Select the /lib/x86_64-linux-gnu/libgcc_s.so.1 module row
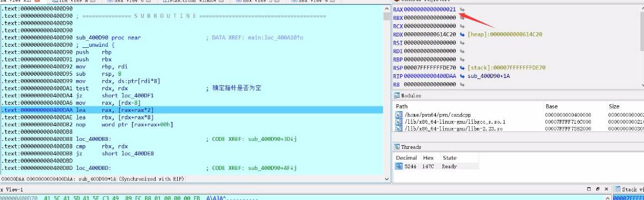The width and height of the screenshot is (644, 200). 518,122
